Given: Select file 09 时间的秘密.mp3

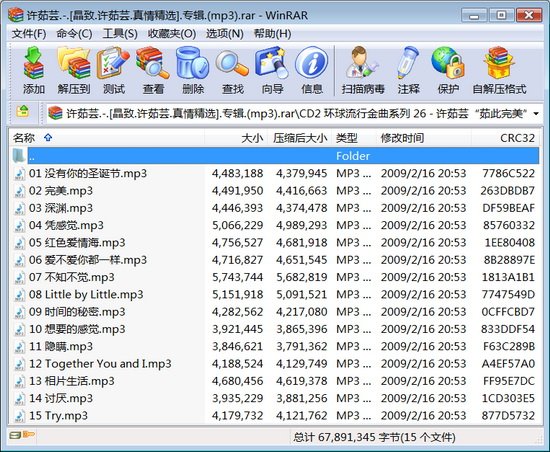Looking at the screenshot, I should (x=275, y=312).
